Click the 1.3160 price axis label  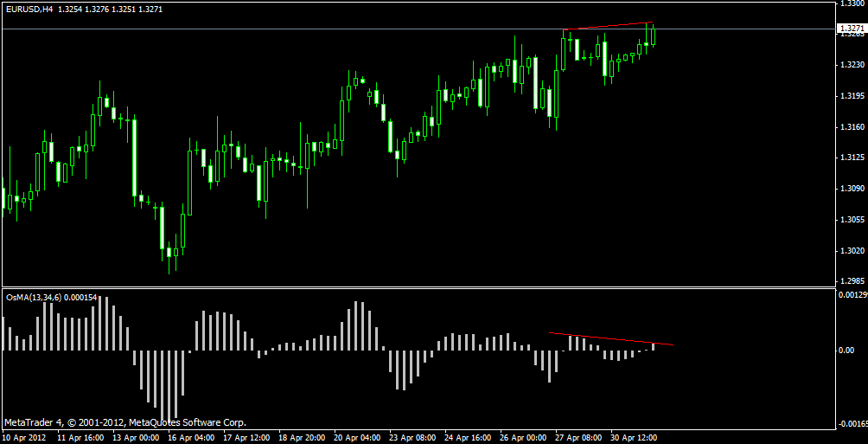pyautogui.click(x=852, y=127)
